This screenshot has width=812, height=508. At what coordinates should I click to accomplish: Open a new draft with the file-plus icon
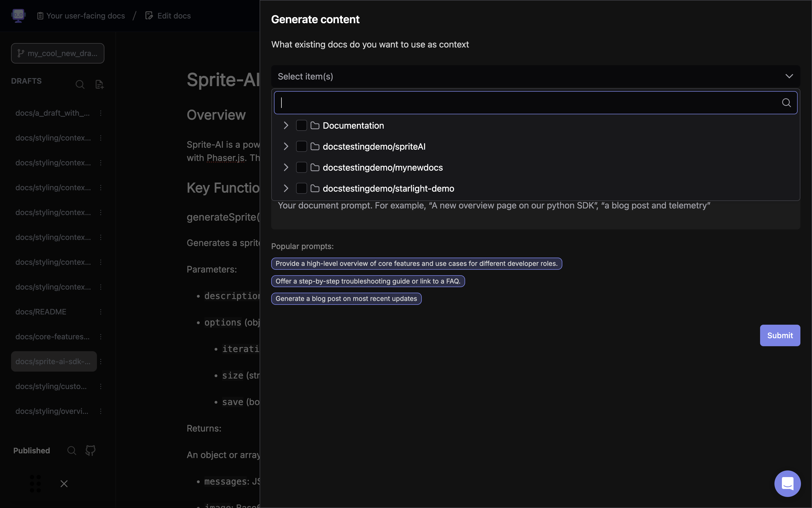[x=99, y=84]
